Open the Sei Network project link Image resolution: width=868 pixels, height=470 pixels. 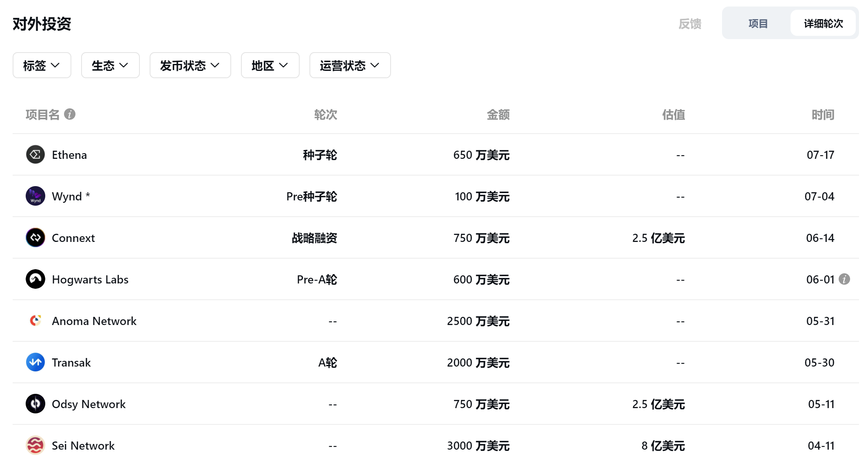click(x=83, y=446)
